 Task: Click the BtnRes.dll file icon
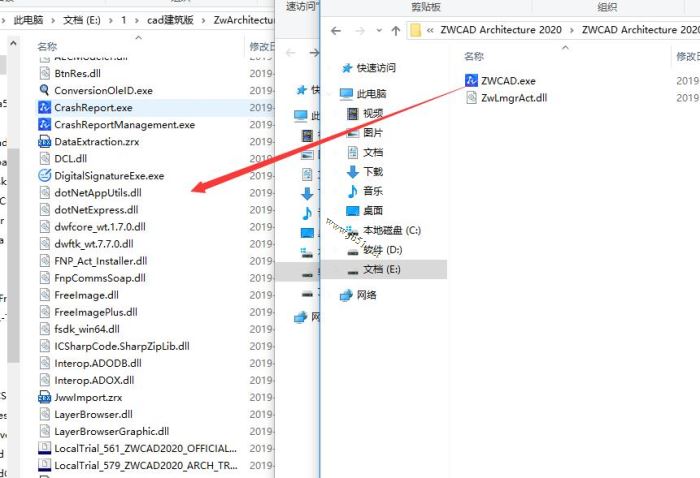pyautogui.click(x=45, y=73)
